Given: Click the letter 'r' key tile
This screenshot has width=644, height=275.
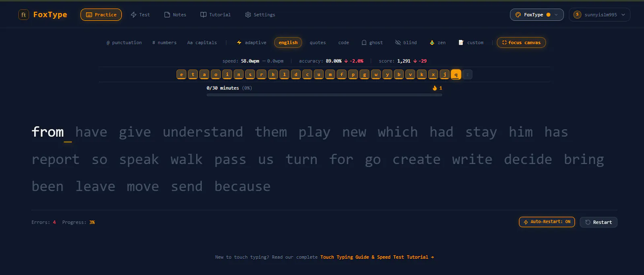Looking at the screenshot, I should pyautogui.click(x=262, y=74).
